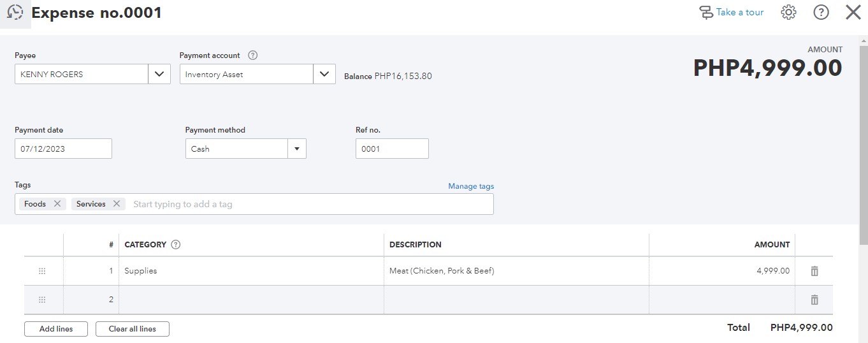
Task: Click the CATEGORY column help icon
Action: [x=176, y=245]
